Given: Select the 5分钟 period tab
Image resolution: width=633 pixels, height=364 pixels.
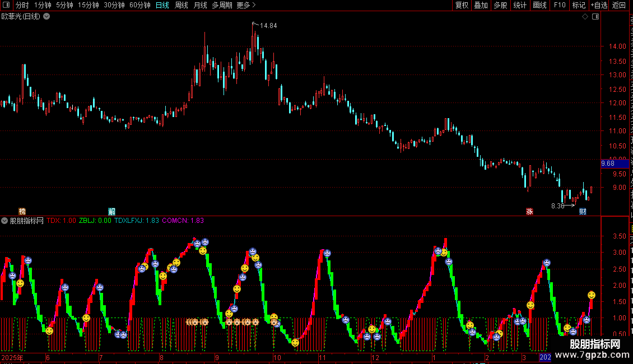Looking at the screenshot, I should (64, 5).
